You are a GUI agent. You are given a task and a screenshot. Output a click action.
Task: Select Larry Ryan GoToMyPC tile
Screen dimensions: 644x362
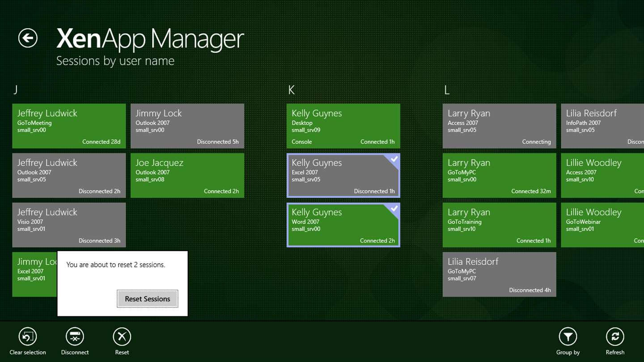(500, 176)
